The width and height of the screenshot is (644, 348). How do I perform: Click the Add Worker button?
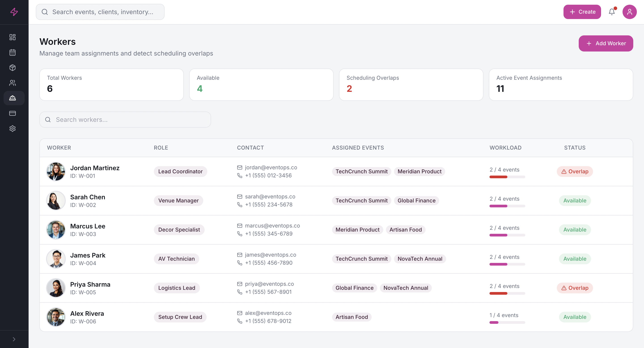pos(606,43)
